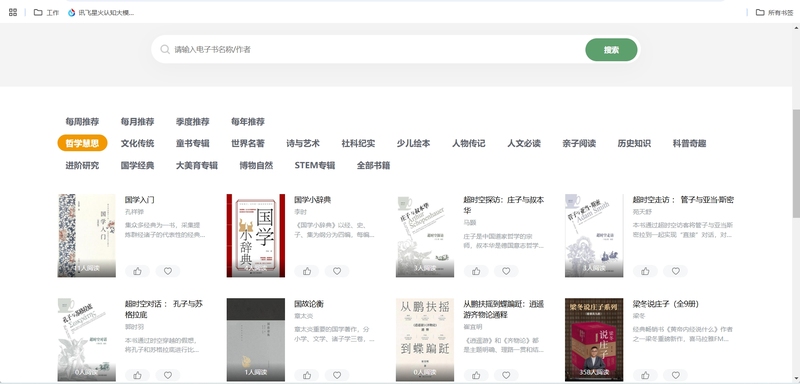Like 国故论衡 with the thumbs-up icon
Image resolution: width=800 pixels, height=384 pixels.
pyautogui.click(x=307, y=375)
